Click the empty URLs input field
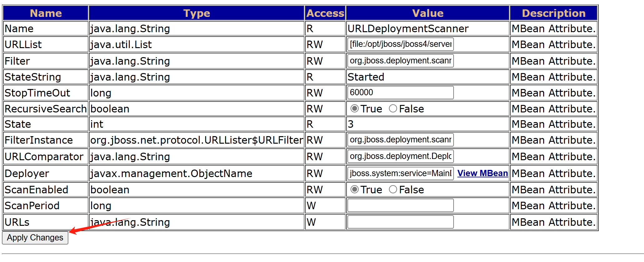This screenshot has height=262, width=644. 401,222
